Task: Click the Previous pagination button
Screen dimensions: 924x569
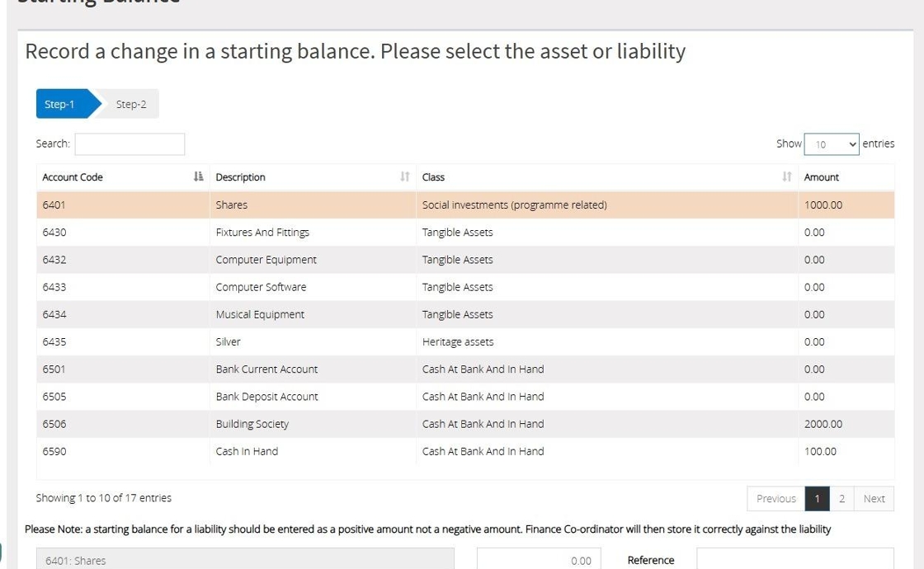Action: 775,499
